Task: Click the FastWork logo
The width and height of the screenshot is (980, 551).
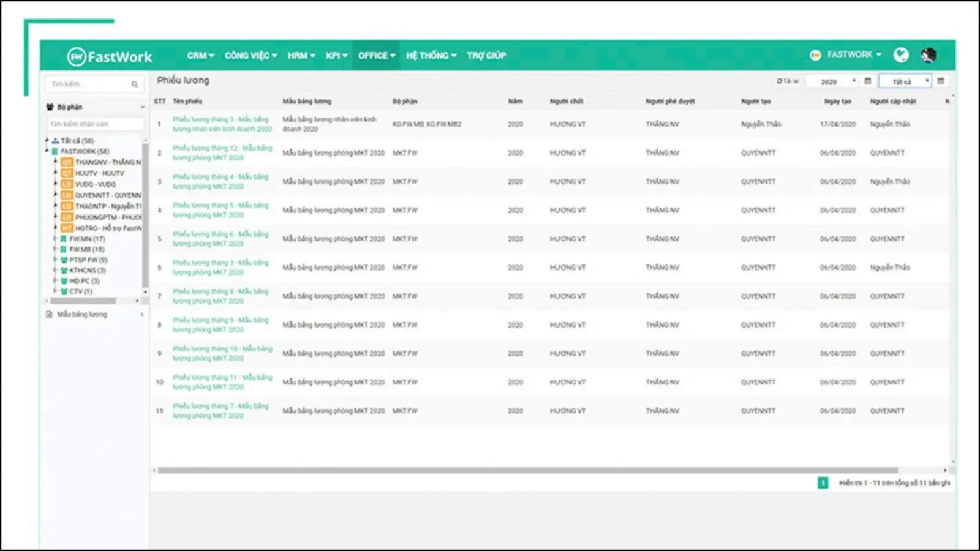Action: click(110, 56)
